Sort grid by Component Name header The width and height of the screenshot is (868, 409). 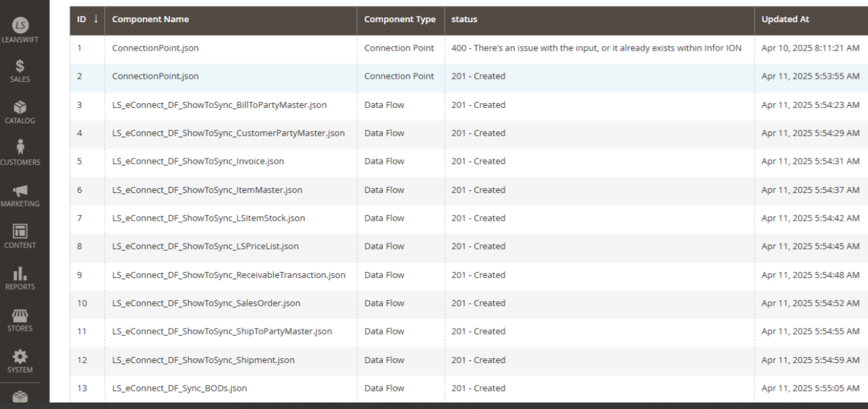[150, 19]
